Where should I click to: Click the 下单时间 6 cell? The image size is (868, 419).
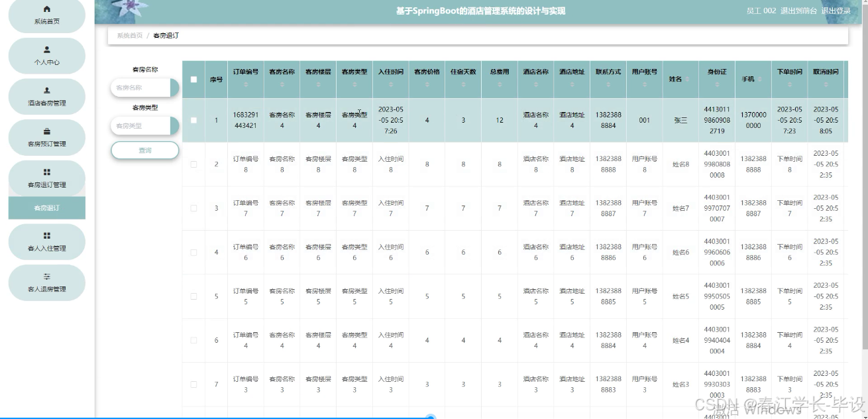(790, 253)
